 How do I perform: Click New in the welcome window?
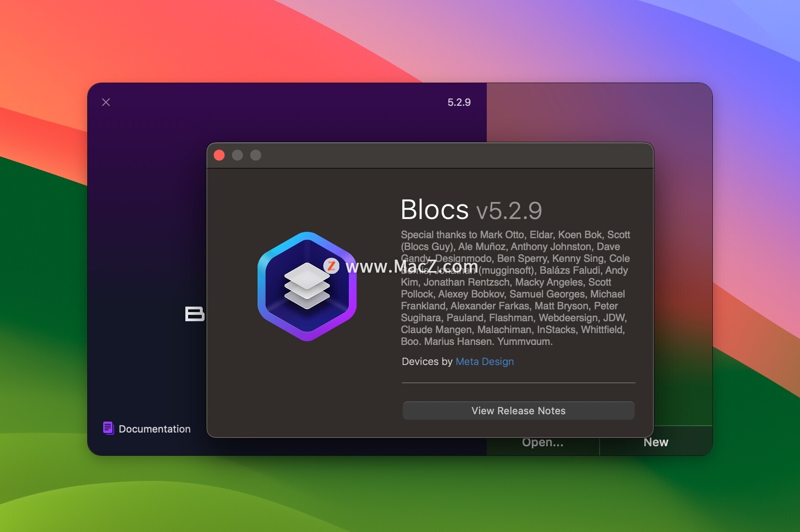tap(656, 442)
